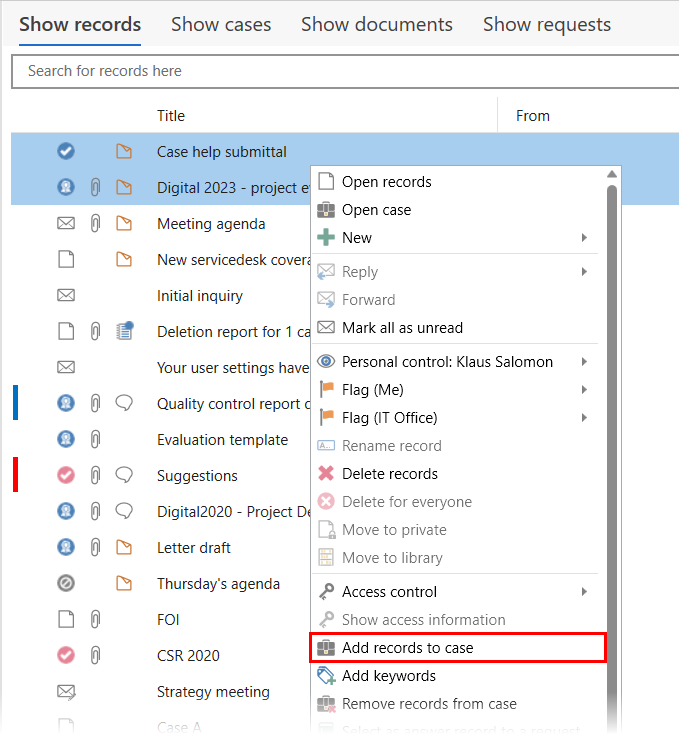Click the orange case folder icon on Letter draft row
Viewport: 679px width, 743px height.
click(x=124, y=547)
